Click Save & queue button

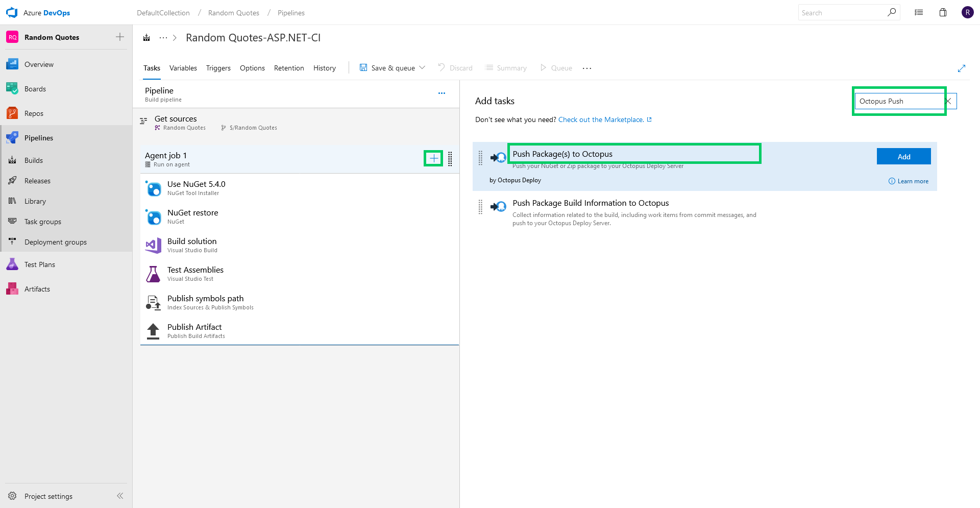coord(387,68)
